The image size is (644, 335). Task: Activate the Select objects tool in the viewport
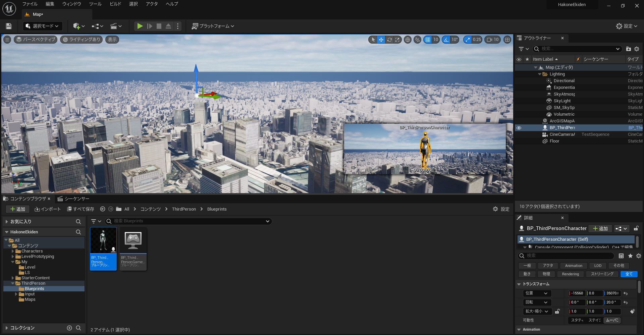[373, 40]
